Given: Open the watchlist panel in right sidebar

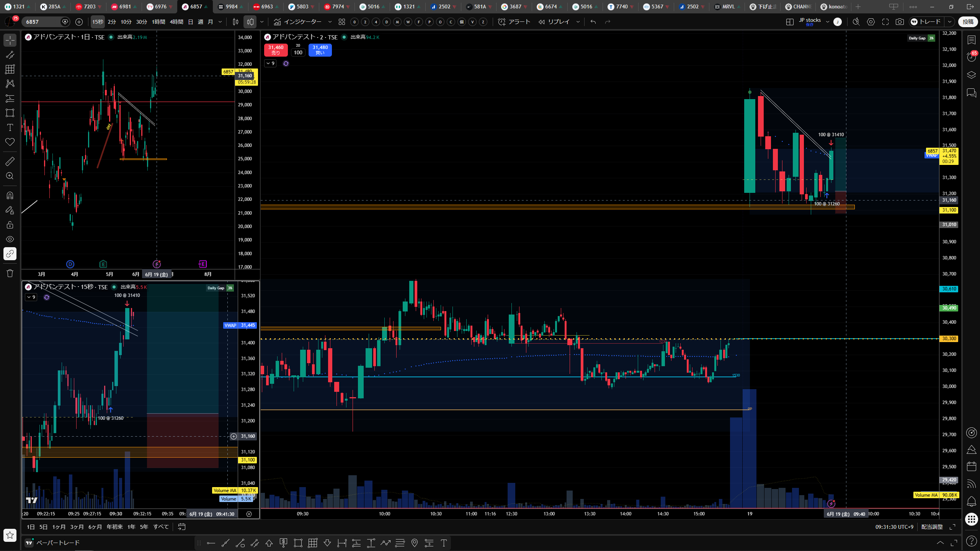Looking at the screenshot, I should coord(972,39).
